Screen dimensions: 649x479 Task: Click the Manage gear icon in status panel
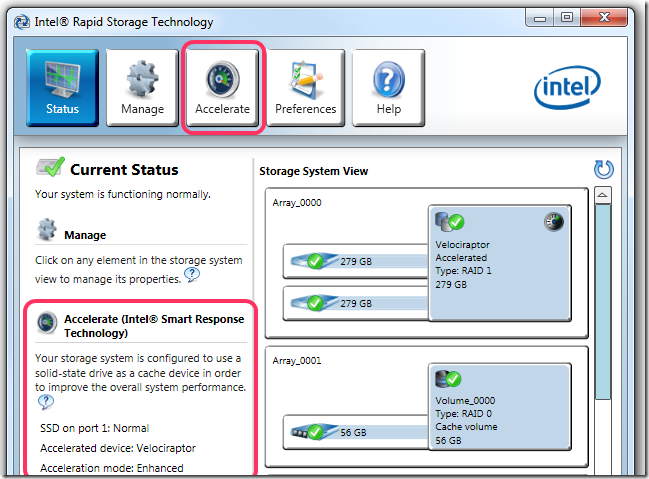tap(47, 229)
